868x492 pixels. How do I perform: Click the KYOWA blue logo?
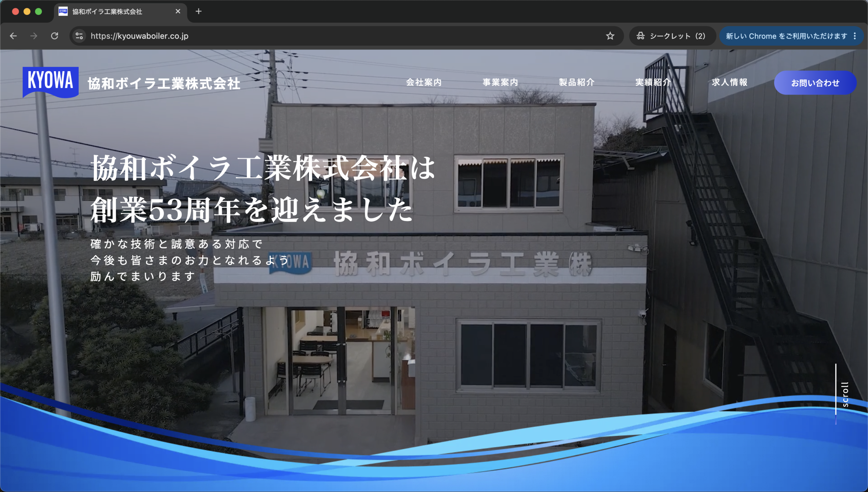point(51,82)
